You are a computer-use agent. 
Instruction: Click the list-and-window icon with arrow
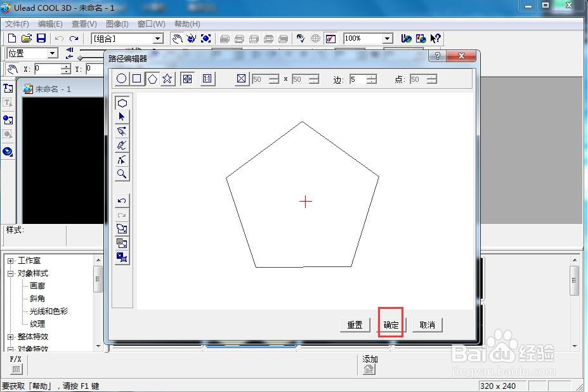122,244
